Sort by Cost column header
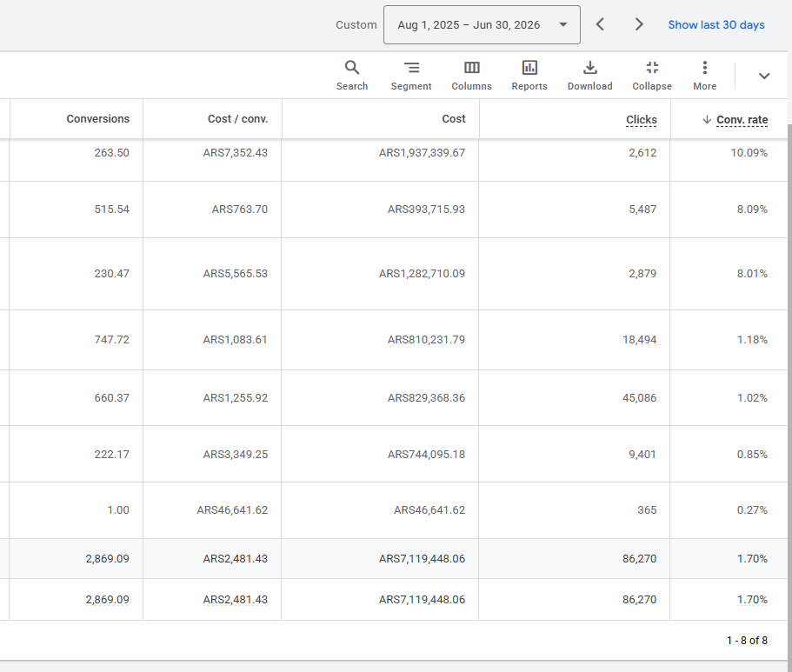The image size is (792, 672). click(454, 119)
